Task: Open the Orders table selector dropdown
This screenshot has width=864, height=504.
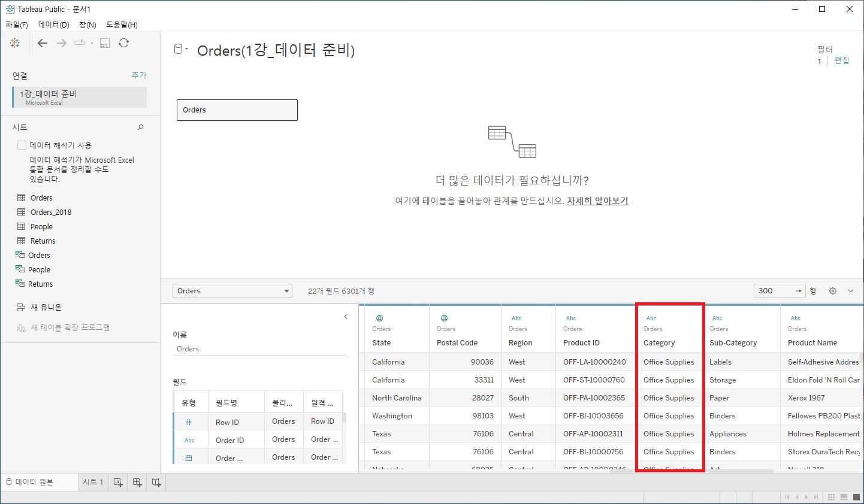Action: point(232,291)
